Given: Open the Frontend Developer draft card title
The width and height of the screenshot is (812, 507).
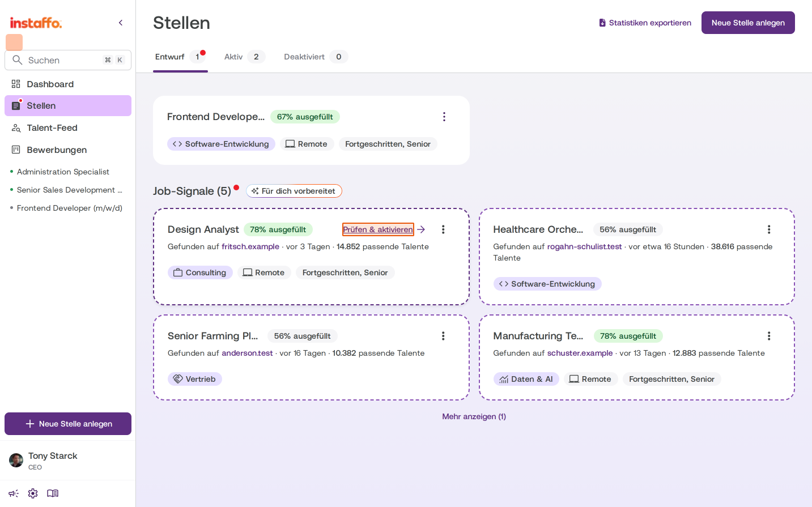Looking at the screenshot, I should click(216, 117).
